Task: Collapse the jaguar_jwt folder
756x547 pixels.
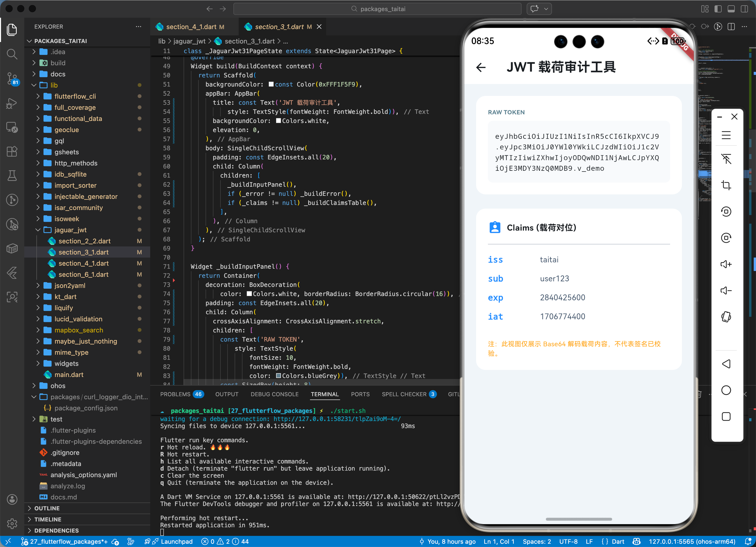Action: tap(70, 230)
